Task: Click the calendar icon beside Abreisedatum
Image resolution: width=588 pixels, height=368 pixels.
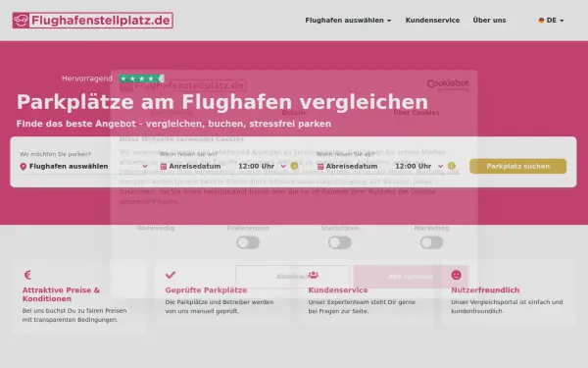Action: [x=320, y=167]
